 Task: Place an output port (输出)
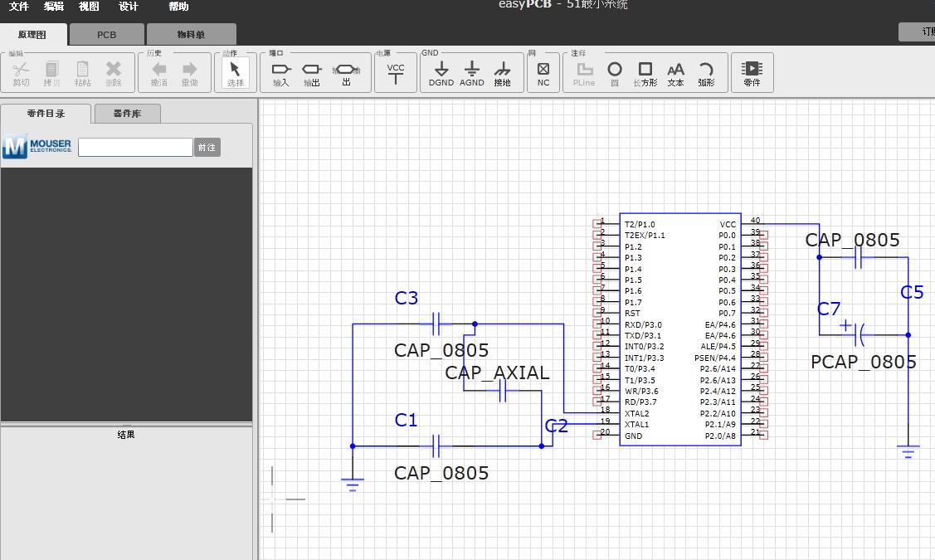coord(312,73)
